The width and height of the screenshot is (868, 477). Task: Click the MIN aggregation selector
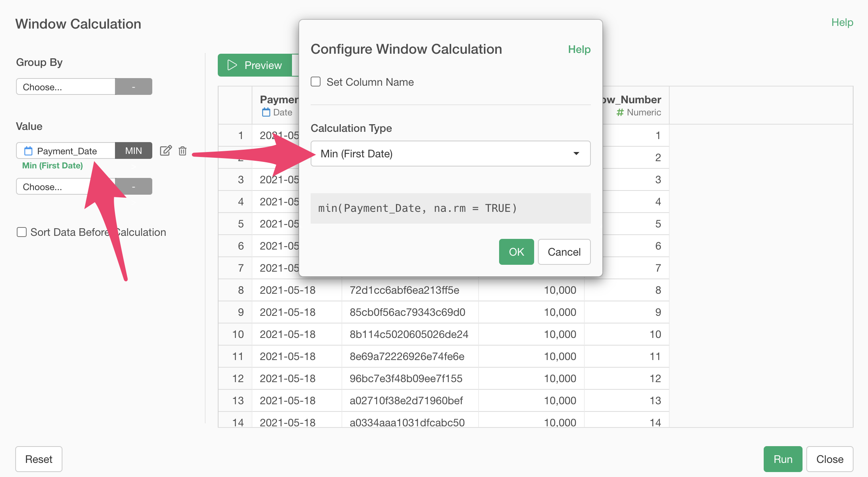point(134,150)
